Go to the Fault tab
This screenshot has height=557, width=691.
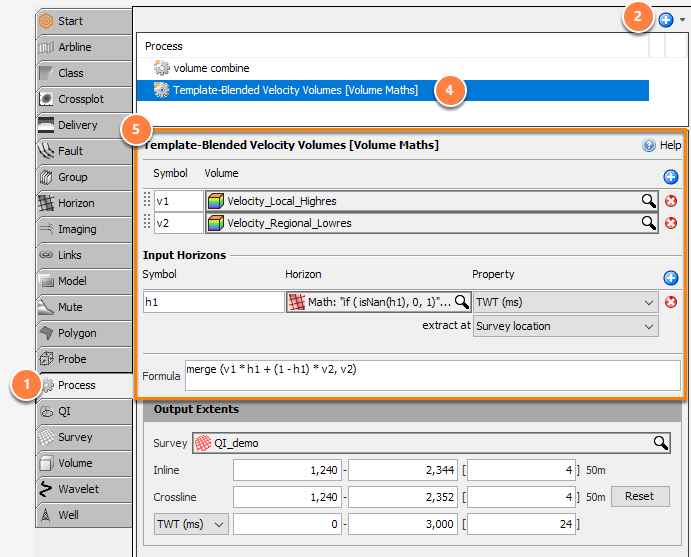point(85,151)
